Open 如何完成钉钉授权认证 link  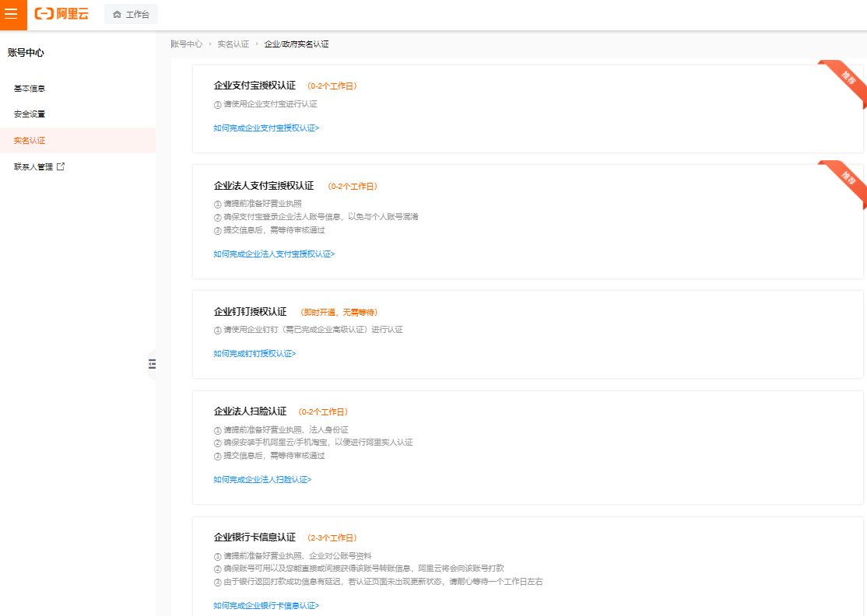pos(255,354)
